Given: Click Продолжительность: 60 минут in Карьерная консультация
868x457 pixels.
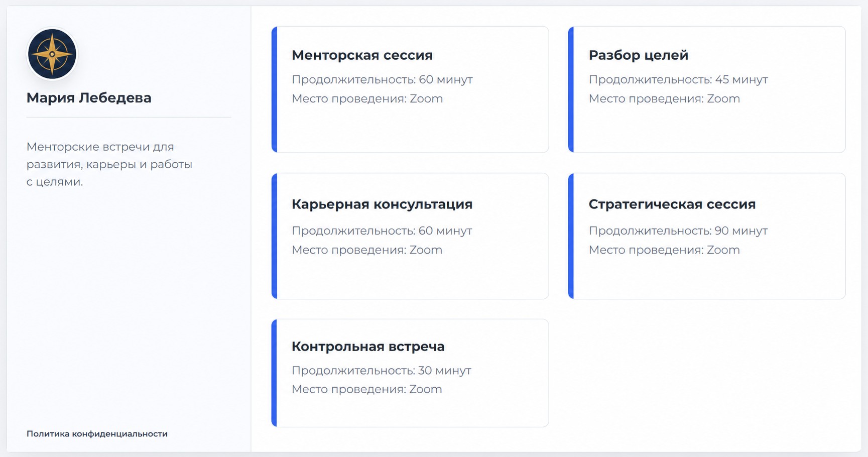Looking at the screenshot, I should (382, 231).
